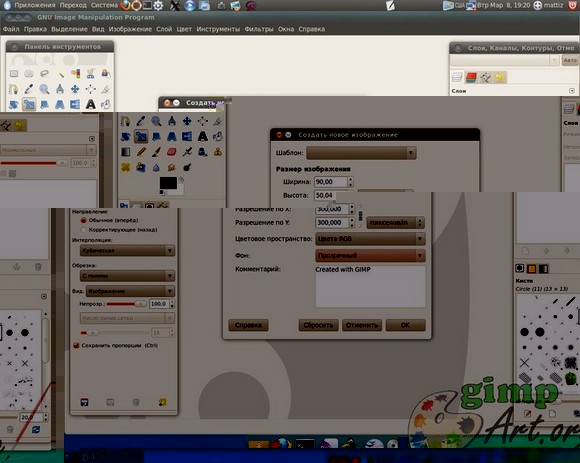Select the Perspective Clone tool
This screenshot has height=463, width=580.
(x=141, y=168)
